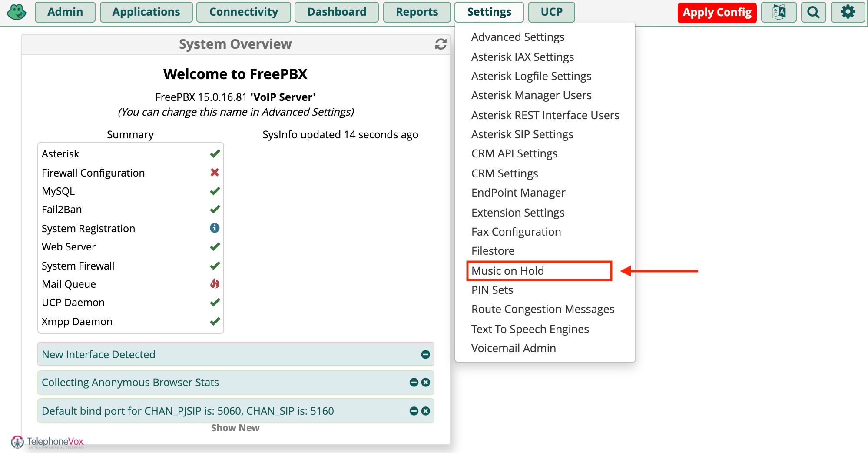Select Music on Hold
Image resolution: width=868 pixels, height=453 pixels.
[x=508, y=271]
